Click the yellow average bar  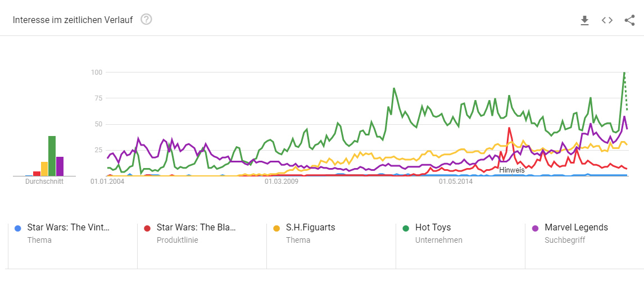coord(44,169)
